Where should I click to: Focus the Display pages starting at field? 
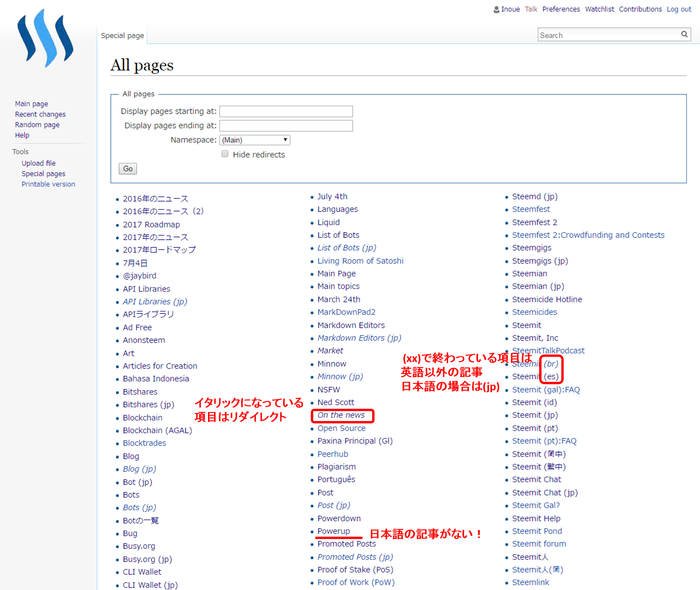[286, 111]
